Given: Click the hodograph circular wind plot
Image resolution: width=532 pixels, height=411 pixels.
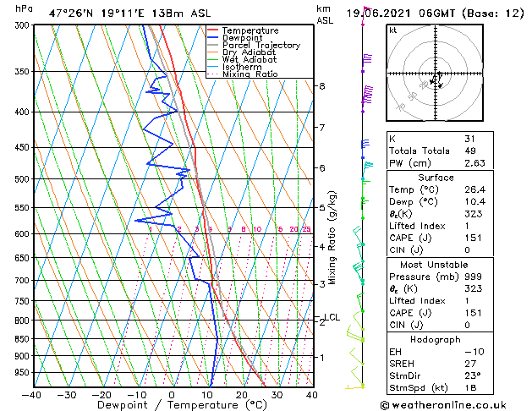Looking at the screenshot, I should (x=435, y=73).
